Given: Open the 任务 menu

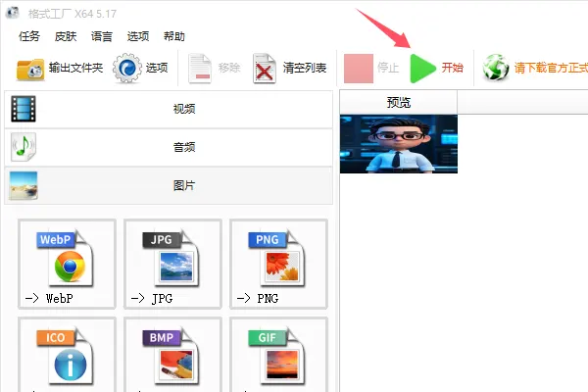Looking at the screenshot, I should [x=28, y=36].
